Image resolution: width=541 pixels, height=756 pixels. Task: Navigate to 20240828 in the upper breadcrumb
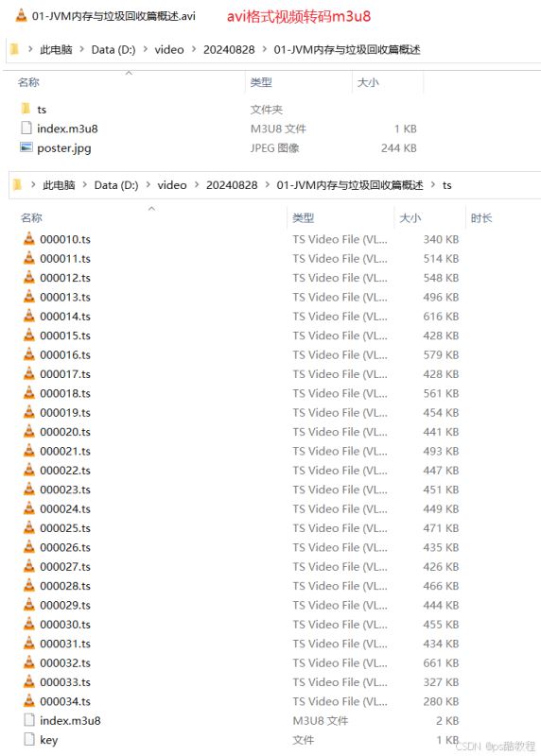(x=229, y=50)
